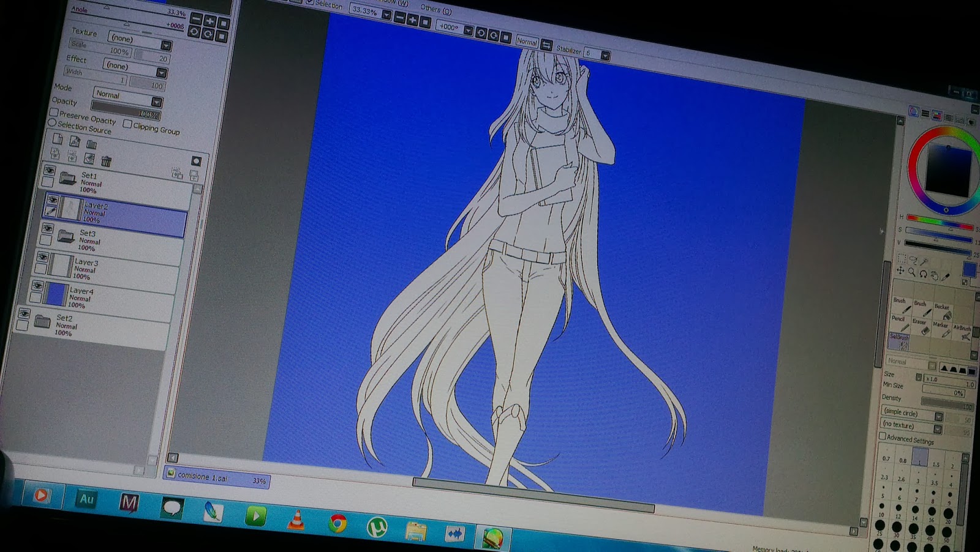Select the Zoom magnifier tool
The width and height of the screenshot is (980, 552).
pyautogui.click(x=912, y=272)
